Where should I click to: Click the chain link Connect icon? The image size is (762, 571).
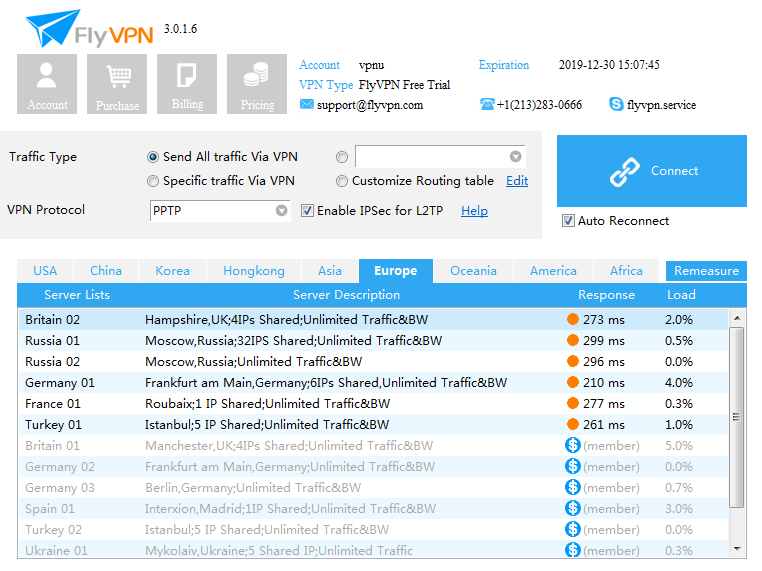coord(624,172)
